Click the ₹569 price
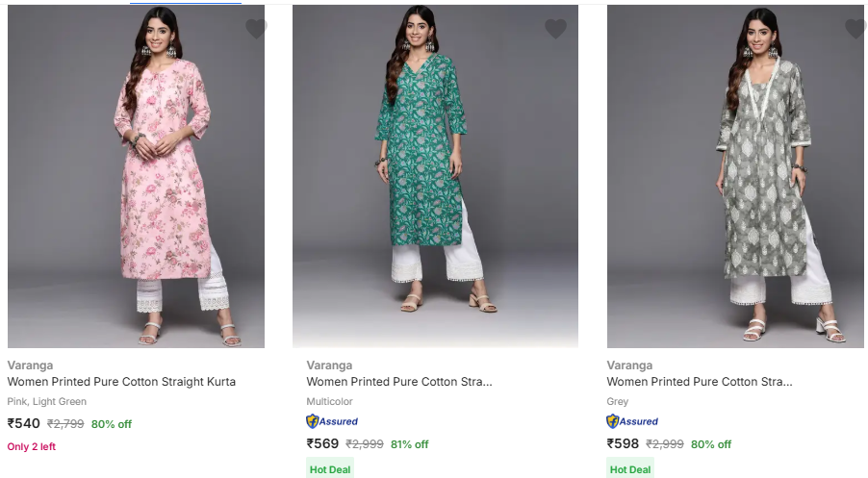The width and height of the screenshot is (868, 478). pyautogui.click(x=323, y=444)
